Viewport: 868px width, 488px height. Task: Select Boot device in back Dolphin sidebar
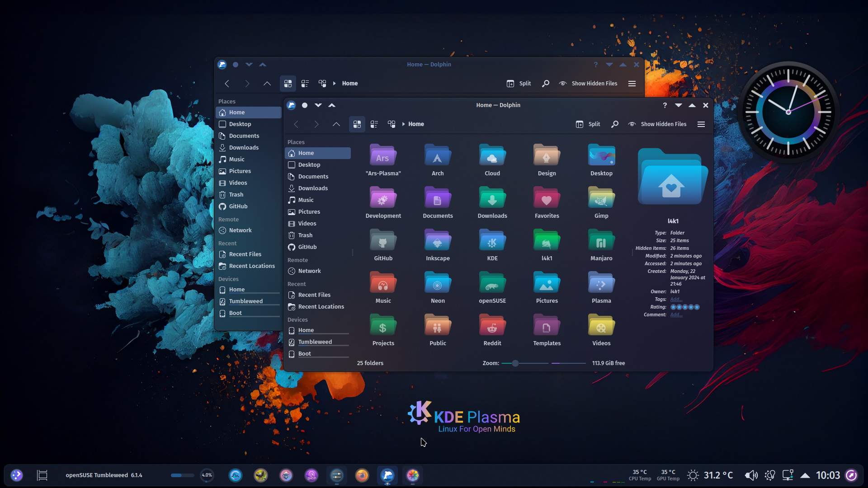tap(248, 313)
